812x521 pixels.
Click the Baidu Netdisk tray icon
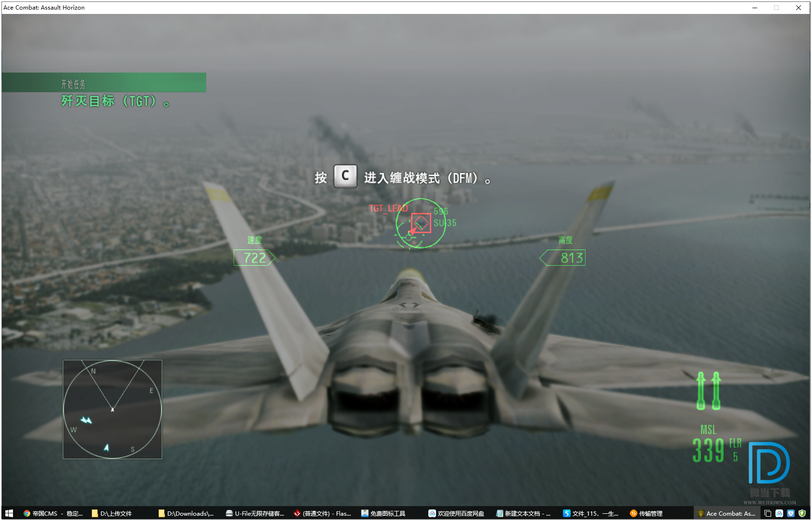(779, 513)
